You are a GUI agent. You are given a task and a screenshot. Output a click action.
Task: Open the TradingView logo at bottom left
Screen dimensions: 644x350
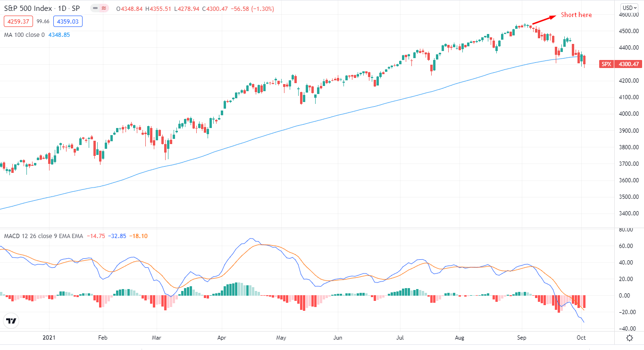[x=11, y=321]
